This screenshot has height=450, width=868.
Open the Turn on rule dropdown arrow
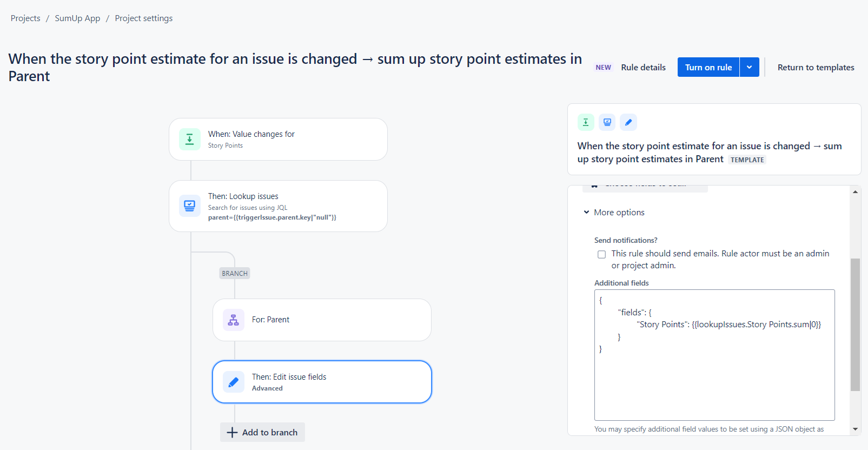(x=750, y=67)
